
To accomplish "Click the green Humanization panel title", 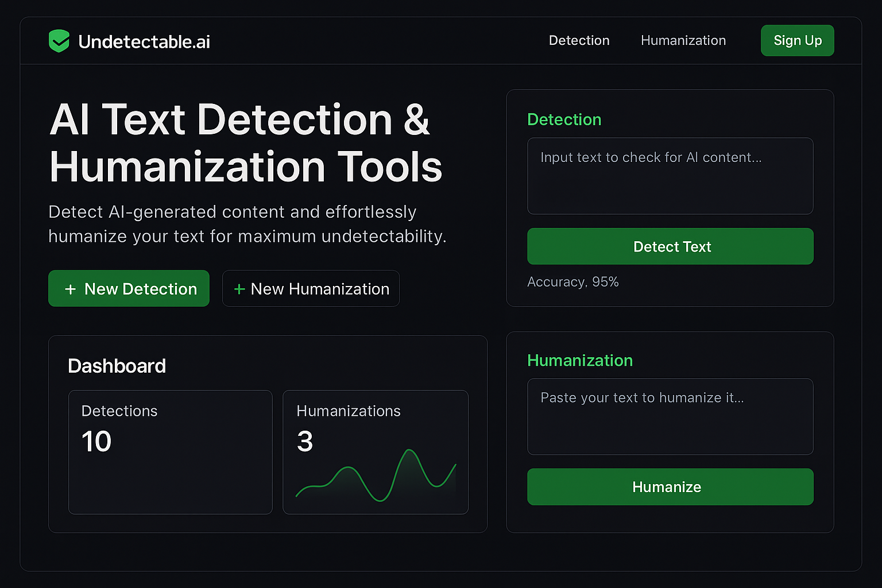I will coord(580,360).
